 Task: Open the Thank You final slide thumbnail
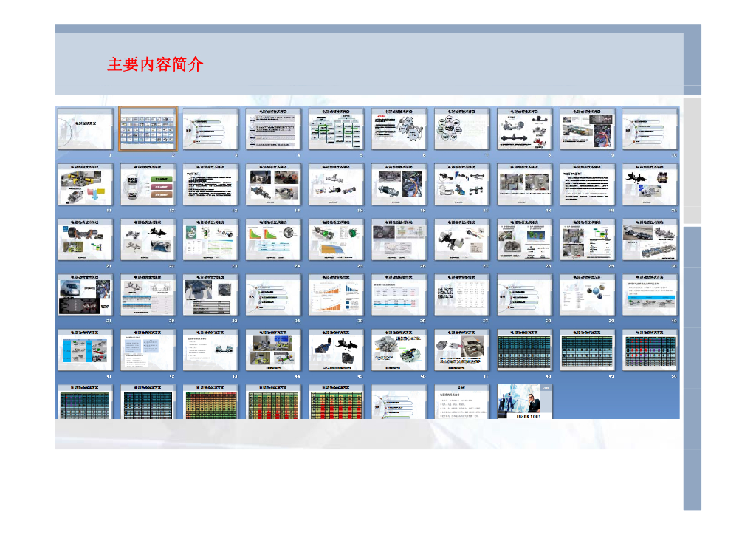pos(525,402)
